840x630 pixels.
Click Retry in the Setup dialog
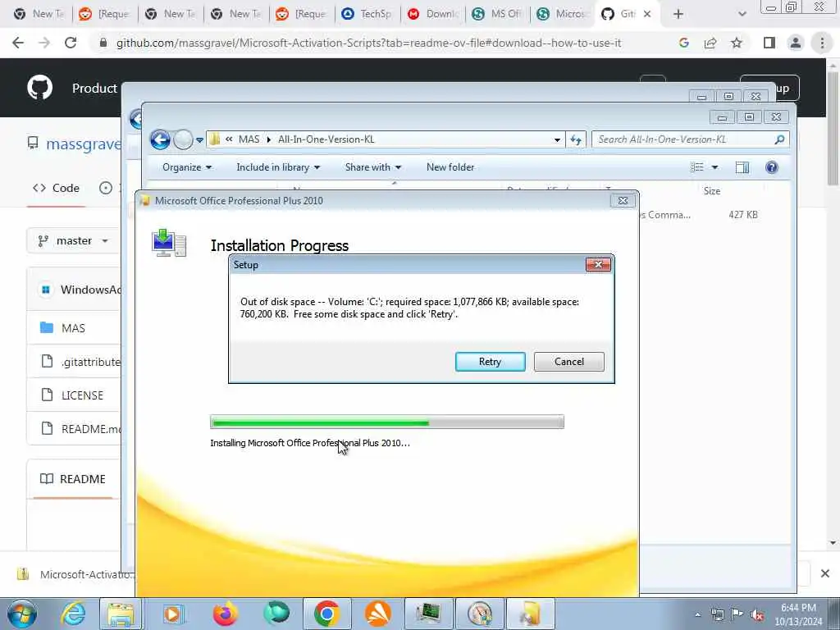[x=491, y=362]
